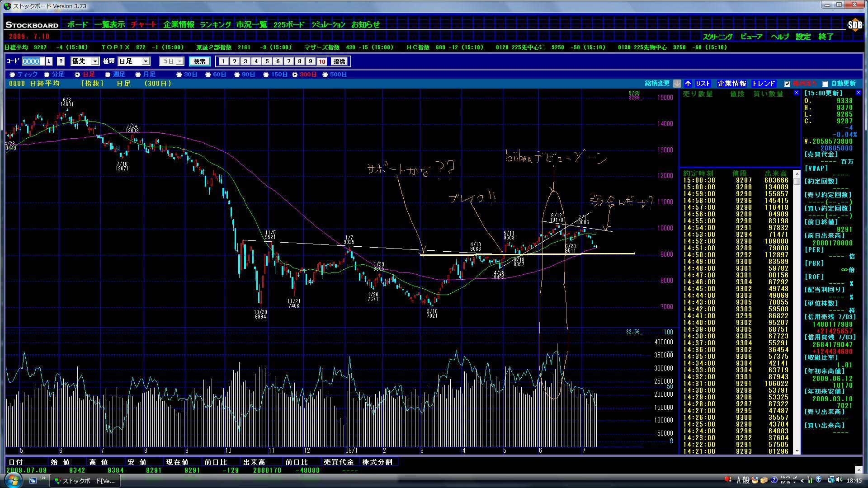The width and height of the screenshot is (868, 488).
Task: Click the 検索 search button
Action: click(x=199, y=61)
